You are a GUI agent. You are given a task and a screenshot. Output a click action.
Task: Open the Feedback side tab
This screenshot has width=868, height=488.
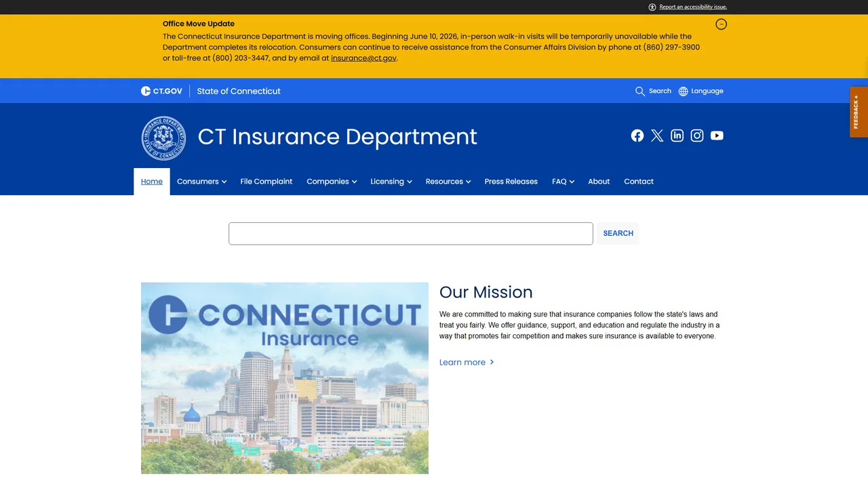pos(859,112)
